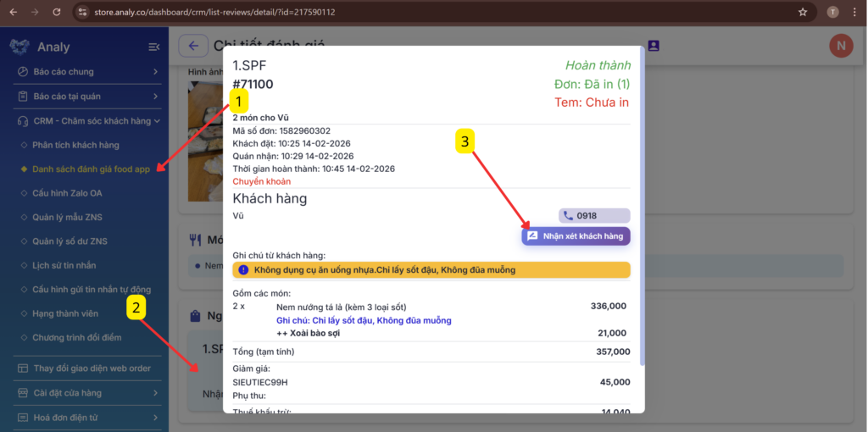Bookmark this page with the star icon
868x432 pixels.
click(x=803, y=12)
